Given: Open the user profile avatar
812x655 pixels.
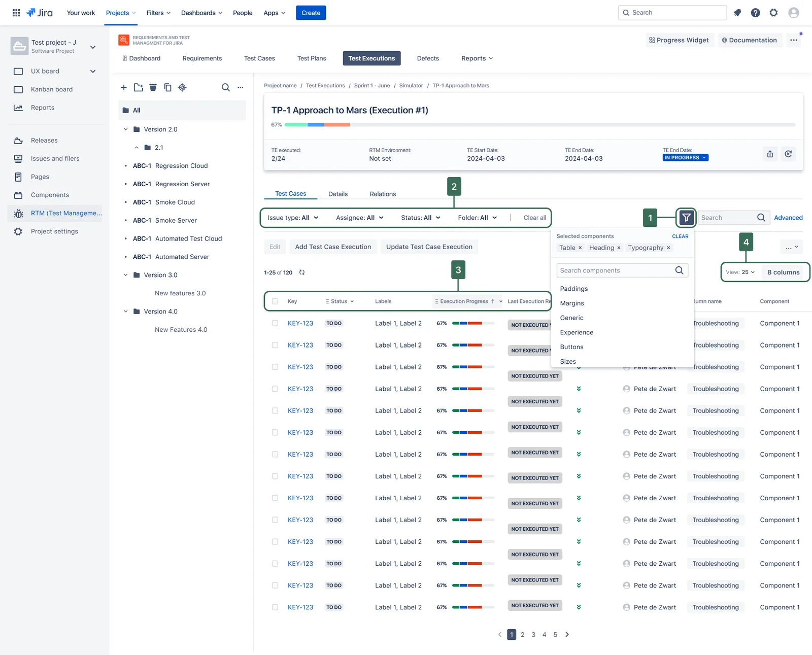Looking at the screenshot, I should (x=794, y=13).
